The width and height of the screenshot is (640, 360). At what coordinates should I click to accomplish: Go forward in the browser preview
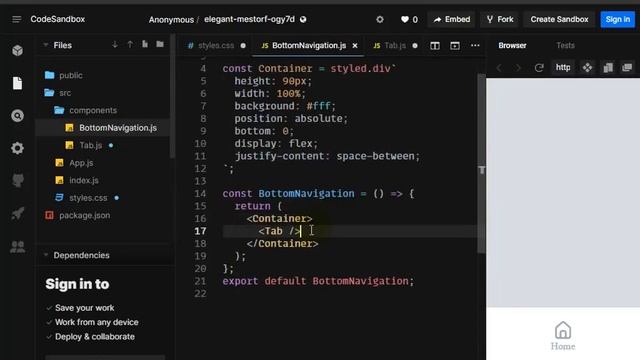[x=518, y=68]
